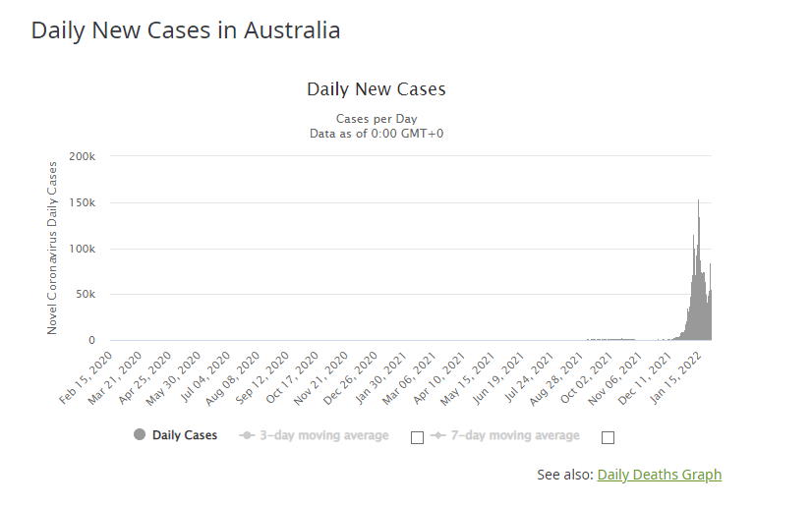Toggle the Daily Cases legend label
Screen dimensions: 812x507
pyautogui.click(x=185, y=435)
